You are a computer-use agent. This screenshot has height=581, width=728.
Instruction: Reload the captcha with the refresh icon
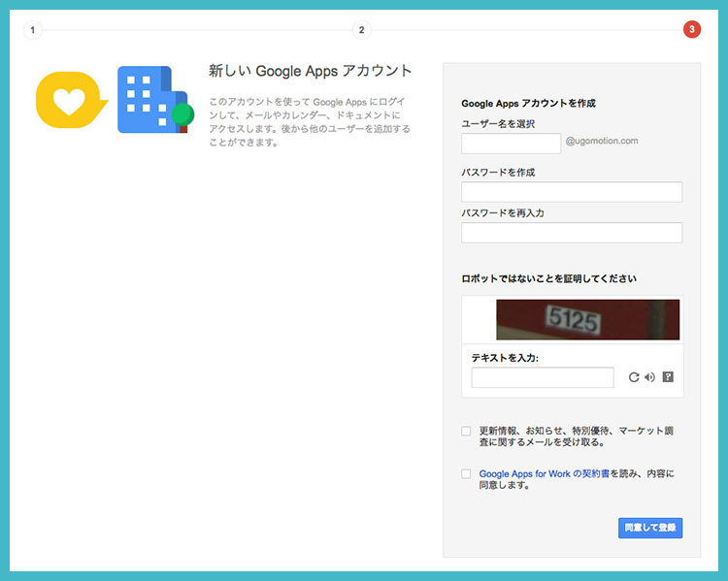[634, 377]
